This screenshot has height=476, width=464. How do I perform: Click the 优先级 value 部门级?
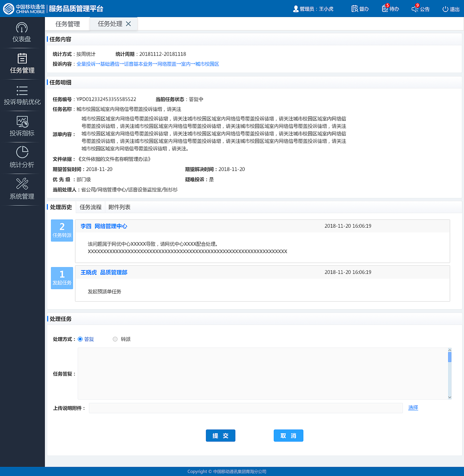[84, 179]
